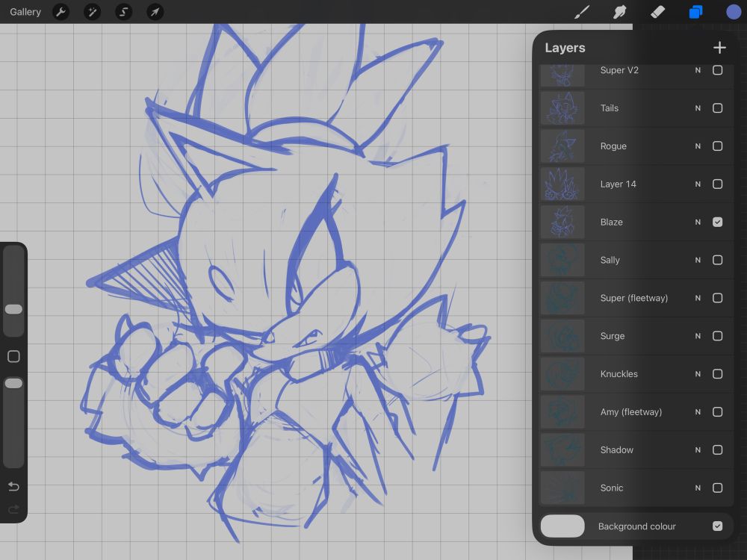Enable the Super (fleetway) layer
This screenshot has width=747, height=560.
tap(717, 298)
